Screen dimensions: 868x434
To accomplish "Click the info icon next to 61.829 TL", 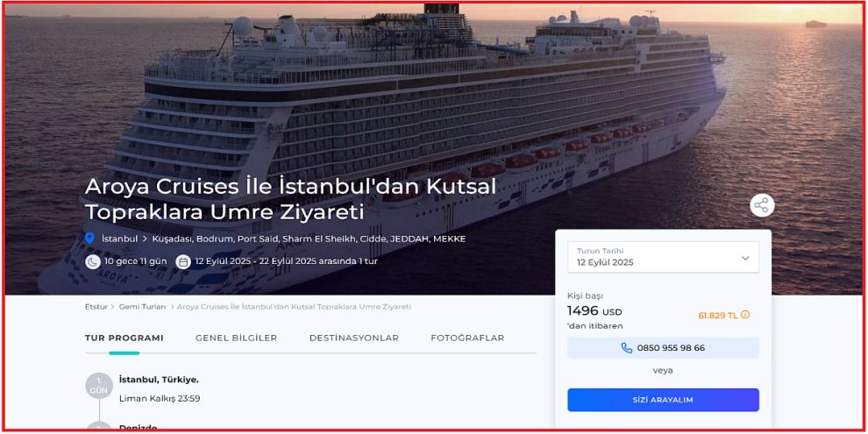I will click(745, 315).
